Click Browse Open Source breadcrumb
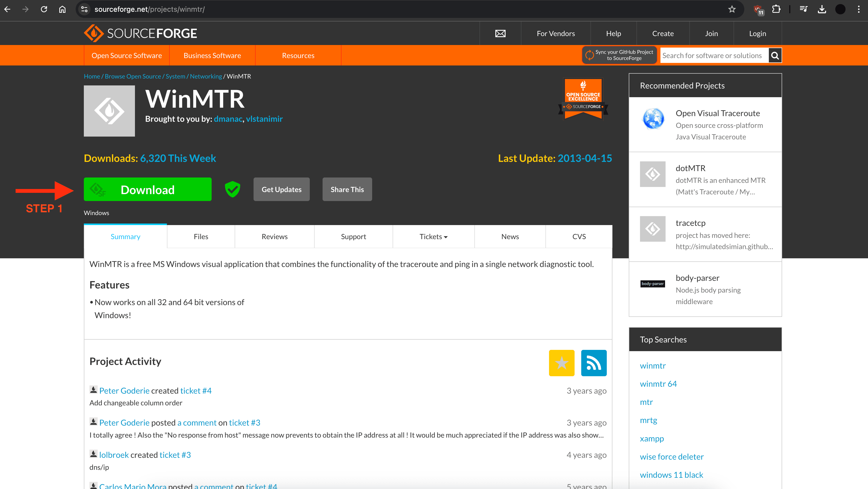The width and height of the screenshot is (868, 489). [133, 76]
